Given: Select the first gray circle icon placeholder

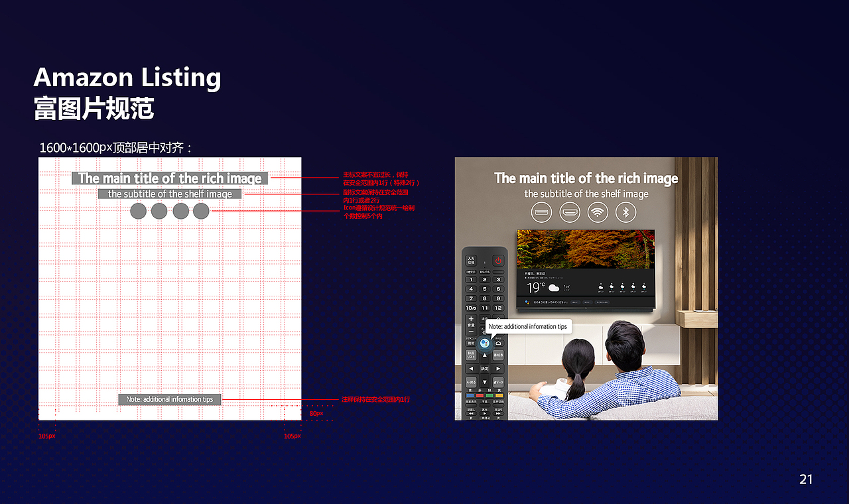Looking at the screenshot, I should click(x=138, y=212).
